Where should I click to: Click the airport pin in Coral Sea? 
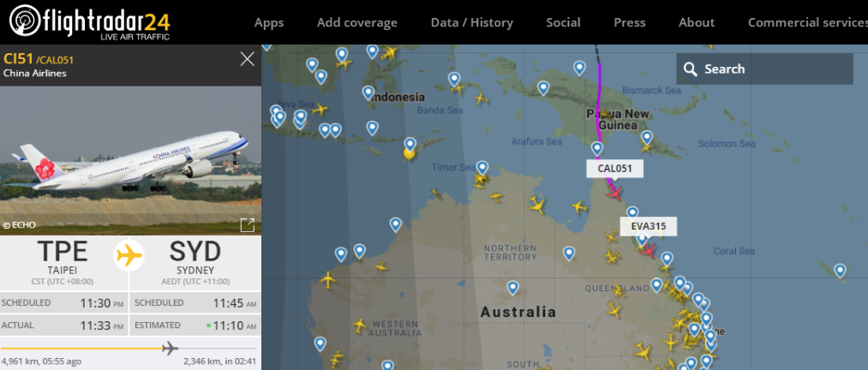point(841,270)
